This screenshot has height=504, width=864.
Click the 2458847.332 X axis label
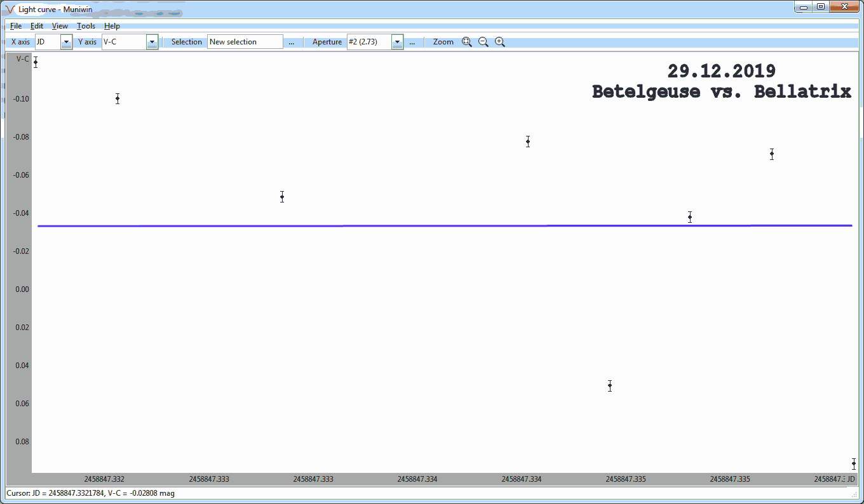pos(104,479)
